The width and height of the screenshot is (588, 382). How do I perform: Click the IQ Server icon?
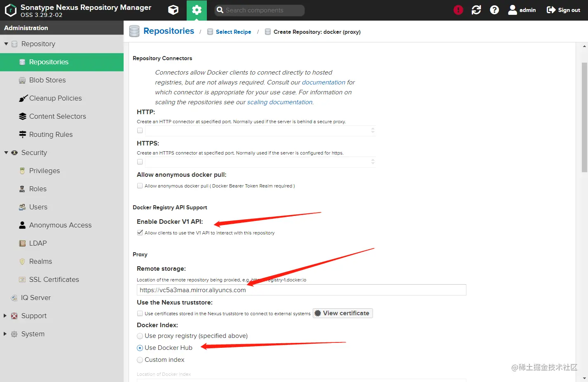14,298
